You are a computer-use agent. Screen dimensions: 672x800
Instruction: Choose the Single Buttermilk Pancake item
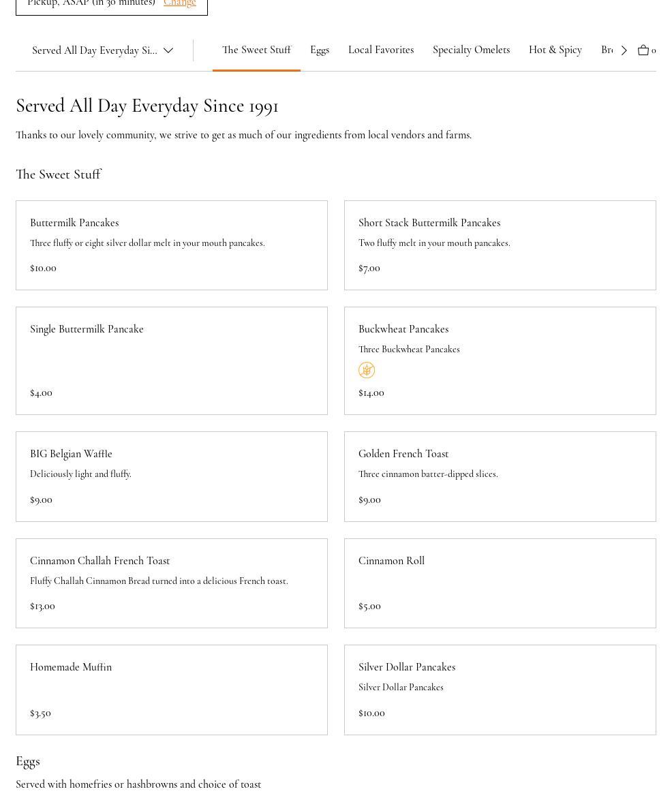[x=171, y=360]
